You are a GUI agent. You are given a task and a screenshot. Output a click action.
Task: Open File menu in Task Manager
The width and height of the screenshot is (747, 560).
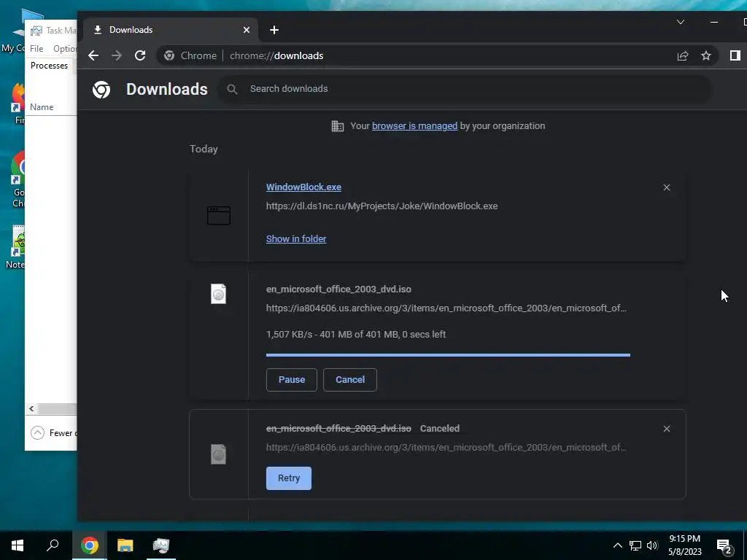point(36,49)
